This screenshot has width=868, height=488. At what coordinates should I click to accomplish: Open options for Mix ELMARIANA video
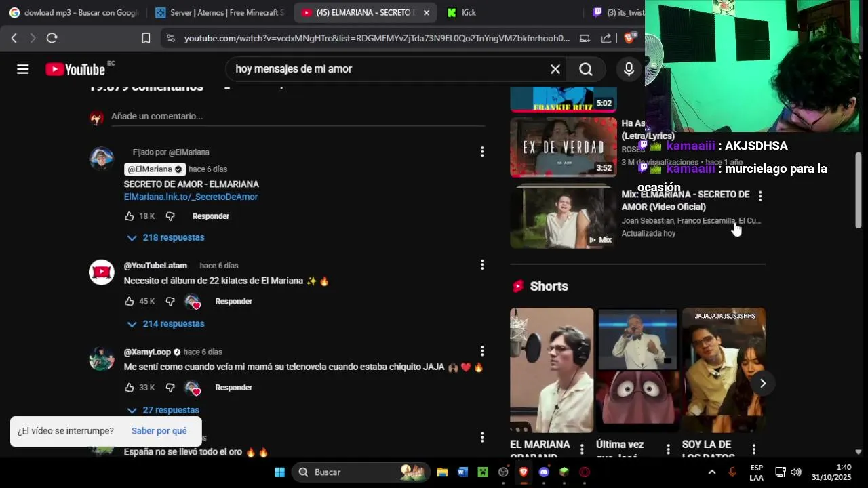760,196
